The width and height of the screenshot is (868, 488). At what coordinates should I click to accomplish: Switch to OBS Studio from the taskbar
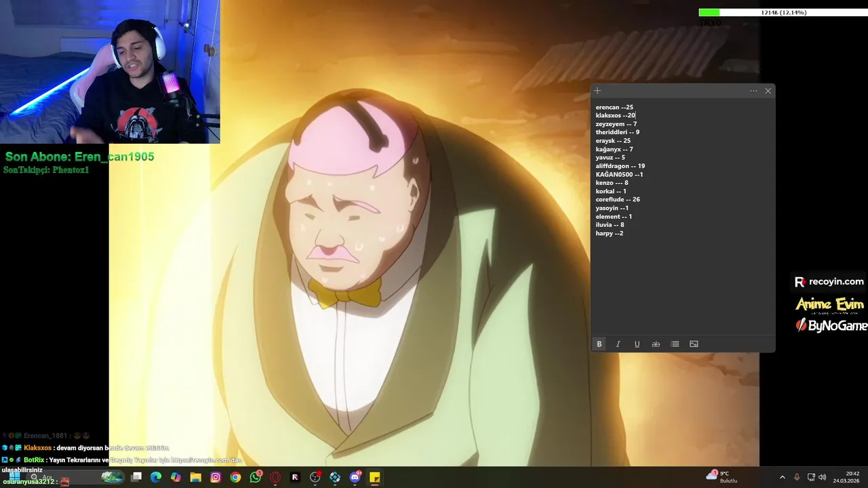(x=315, y=477)
